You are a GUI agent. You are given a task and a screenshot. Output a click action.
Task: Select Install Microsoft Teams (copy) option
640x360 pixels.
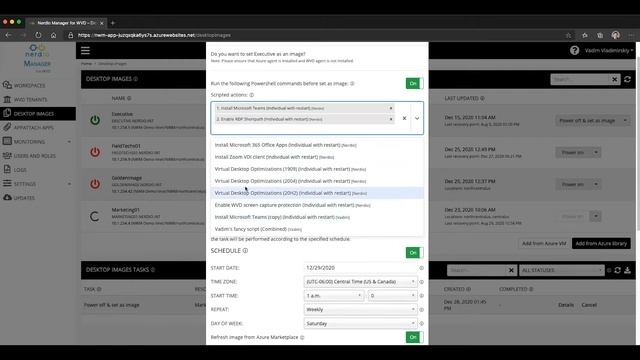(x=317, y=217)
